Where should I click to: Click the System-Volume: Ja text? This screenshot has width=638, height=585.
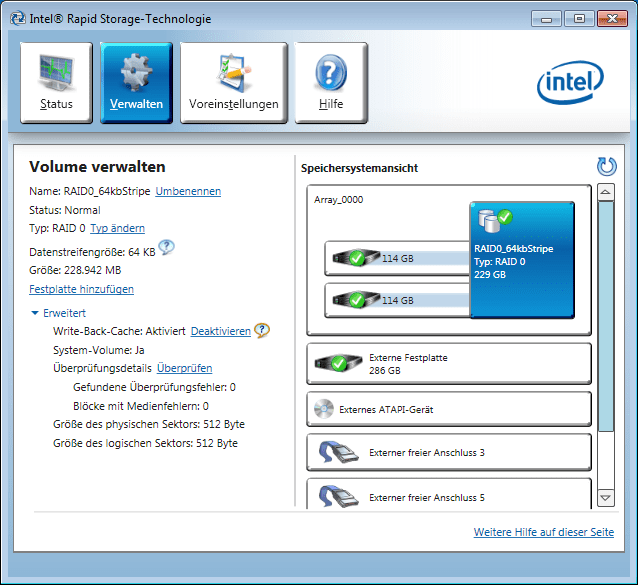[x=98, y=350]
